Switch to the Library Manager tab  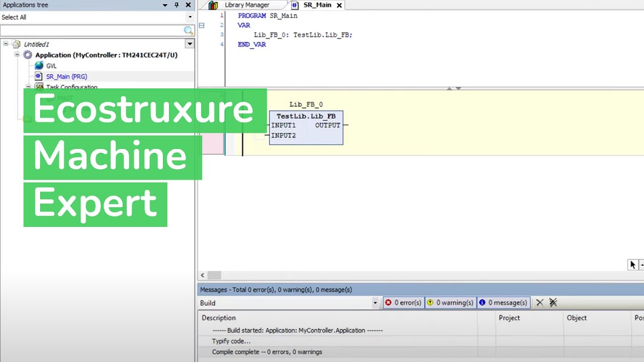247,5
